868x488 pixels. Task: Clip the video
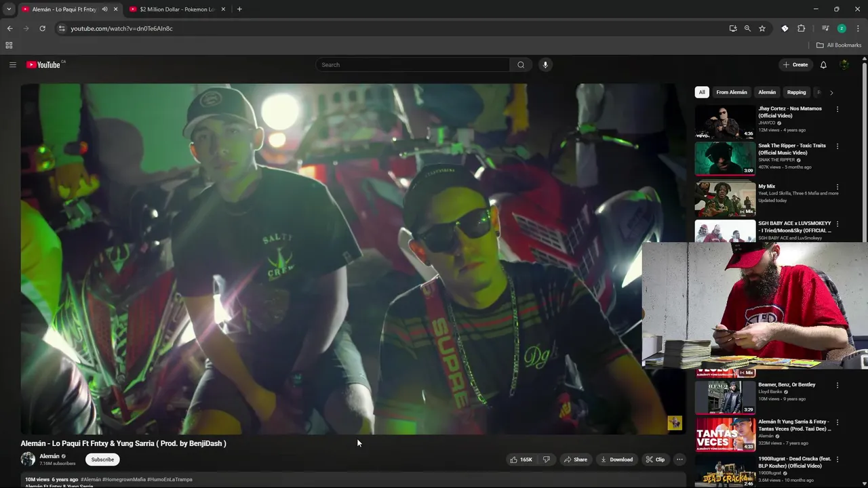(655, 460)
